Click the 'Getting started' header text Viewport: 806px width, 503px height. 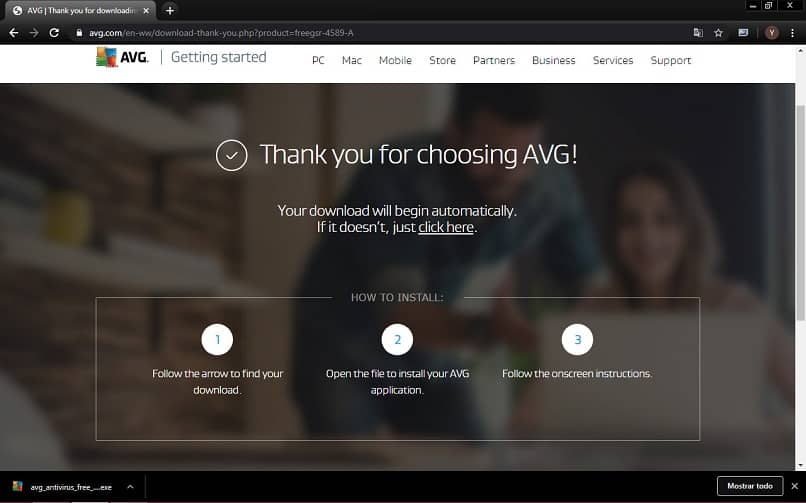pyautogui.click(x=218, y=57)
